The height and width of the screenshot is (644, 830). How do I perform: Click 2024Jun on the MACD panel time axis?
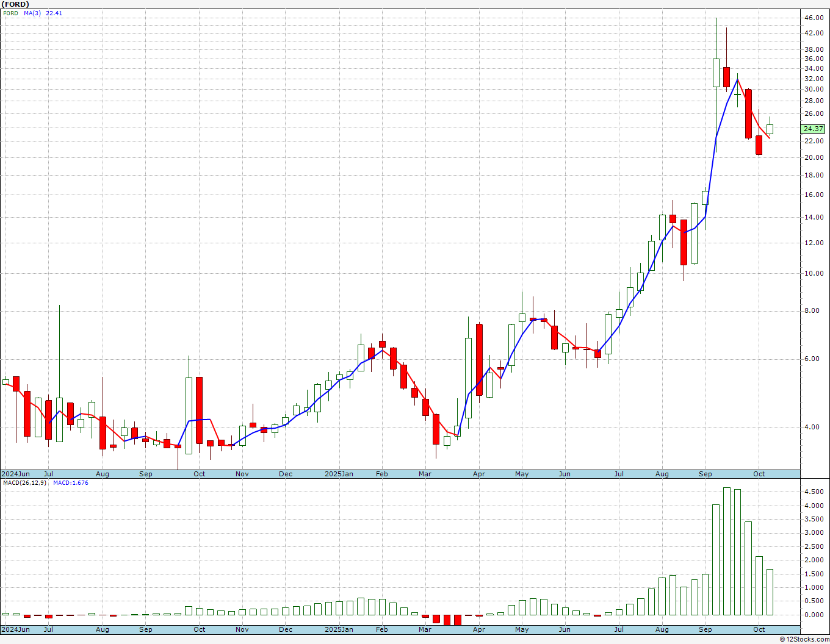[15, 629]
